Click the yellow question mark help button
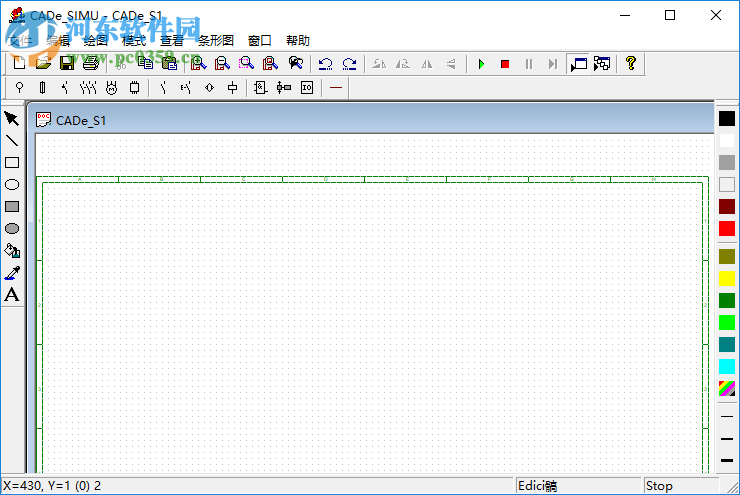Viewport: 740px width, 495px height. pos(630,64)
